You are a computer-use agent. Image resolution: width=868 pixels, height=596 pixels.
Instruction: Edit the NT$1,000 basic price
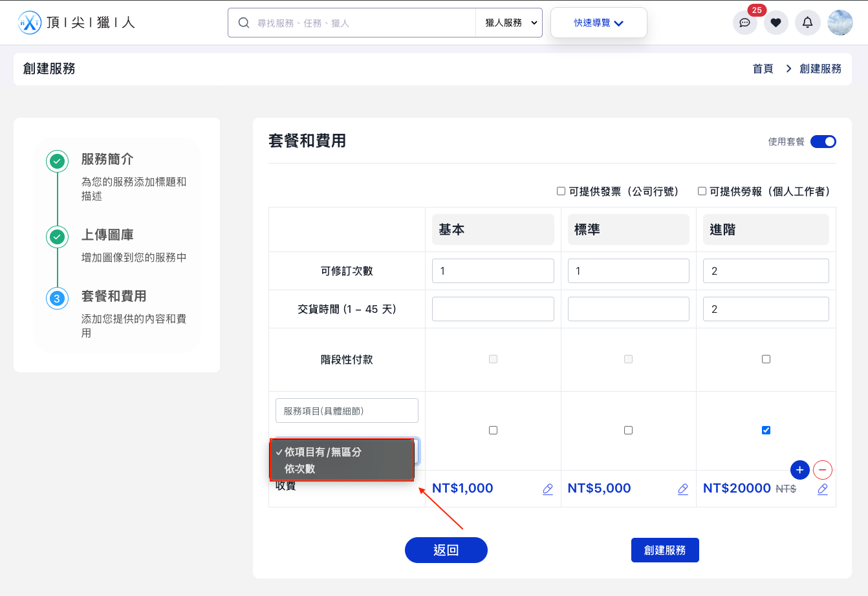click(x=547, y=489)
